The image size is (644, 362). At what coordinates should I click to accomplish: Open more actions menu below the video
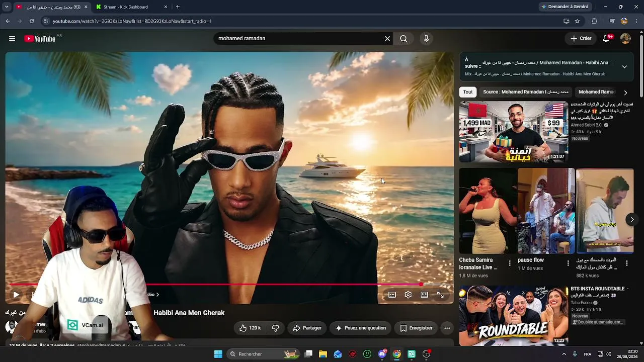click(x=447, y=328)
